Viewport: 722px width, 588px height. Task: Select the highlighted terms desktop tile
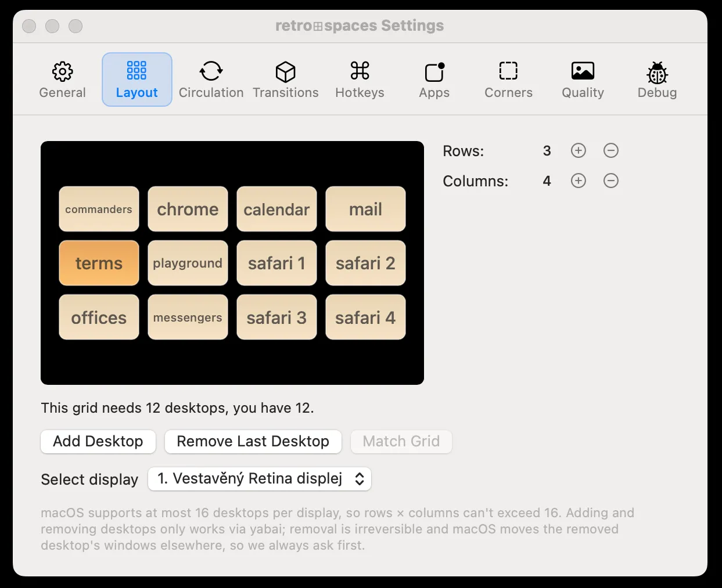click(x=99, y=263)
